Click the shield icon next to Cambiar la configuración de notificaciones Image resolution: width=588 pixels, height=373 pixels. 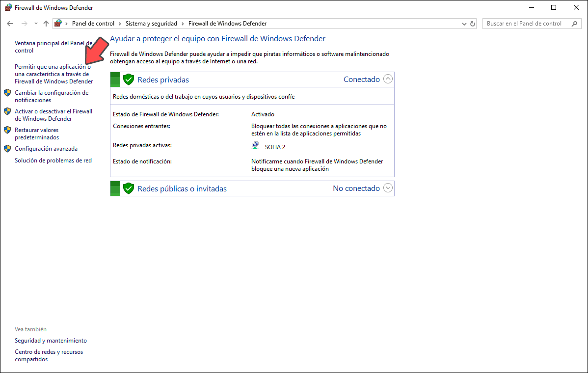(x=7, y=93)
